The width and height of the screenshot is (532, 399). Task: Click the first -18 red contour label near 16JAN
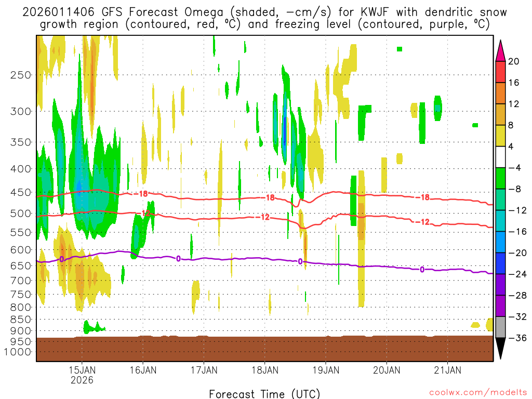[140, 194]
